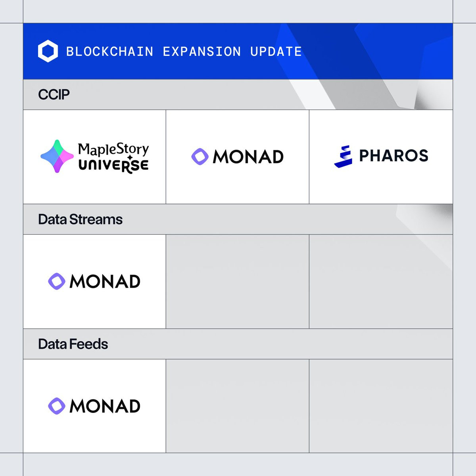Click the empty middle cell in Data Streams
The height and width of the screenshot is (476, 476).
pyautogui.click(x=238, y=282)
